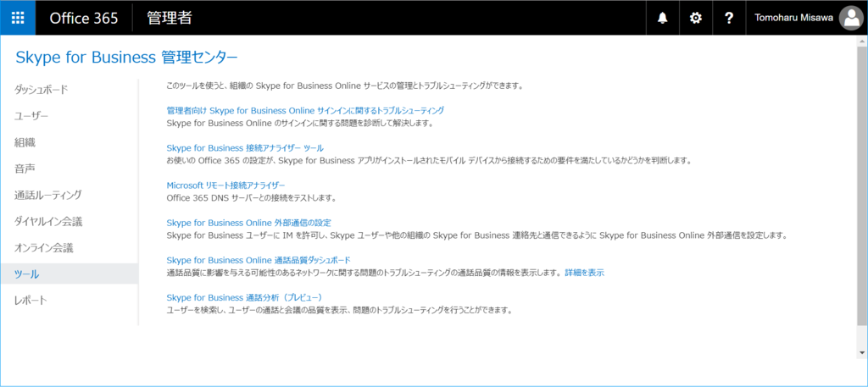Select ユーザー in the sidebar
This screenshot has width=868, height=387.
[31, 115]
